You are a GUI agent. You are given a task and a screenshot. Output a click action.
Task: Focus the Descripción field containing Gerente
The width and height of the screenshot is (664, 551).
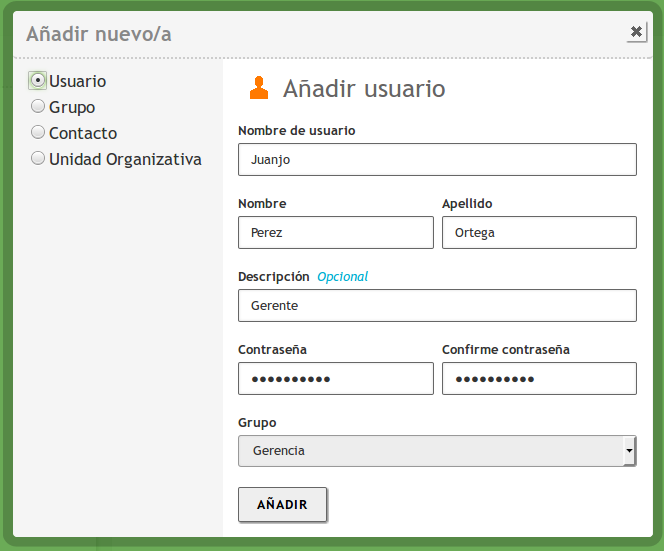pyautogui.click(x=437, y=305)
